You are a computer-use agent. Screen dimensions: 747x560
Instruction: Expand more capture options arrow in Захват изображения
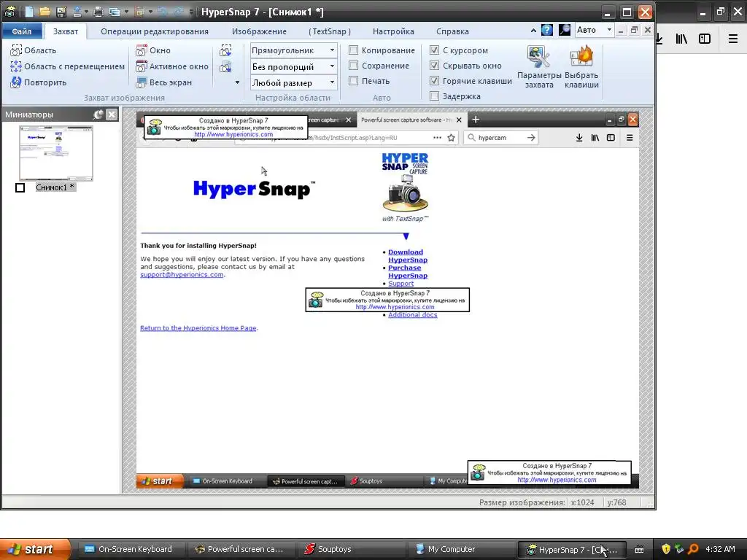(x=237, y=82)
